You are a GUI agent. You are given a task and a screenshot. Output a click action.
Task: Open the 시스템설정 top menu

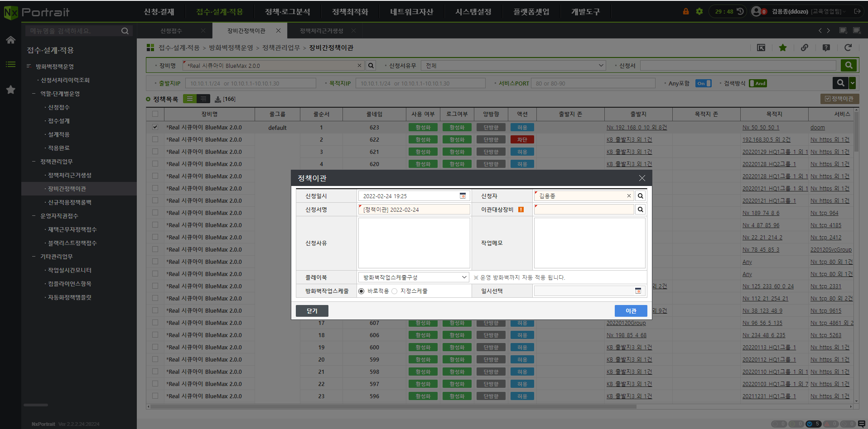(x=473, y=12)
